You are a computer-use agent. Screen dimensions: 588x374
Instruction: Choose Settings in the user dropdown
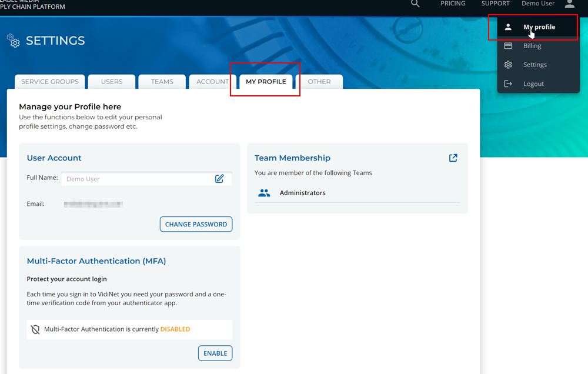[x=534, y=65]
